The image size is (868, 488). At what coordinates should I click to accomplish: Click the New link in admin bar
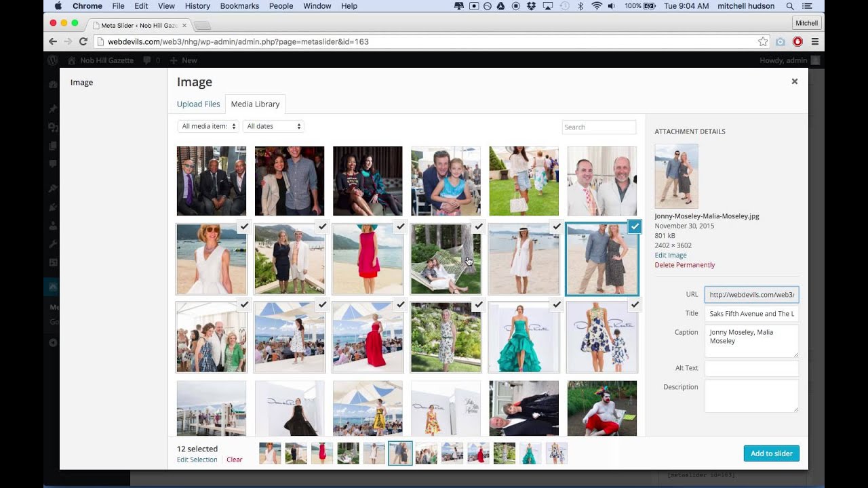click(x=184, y=60)
